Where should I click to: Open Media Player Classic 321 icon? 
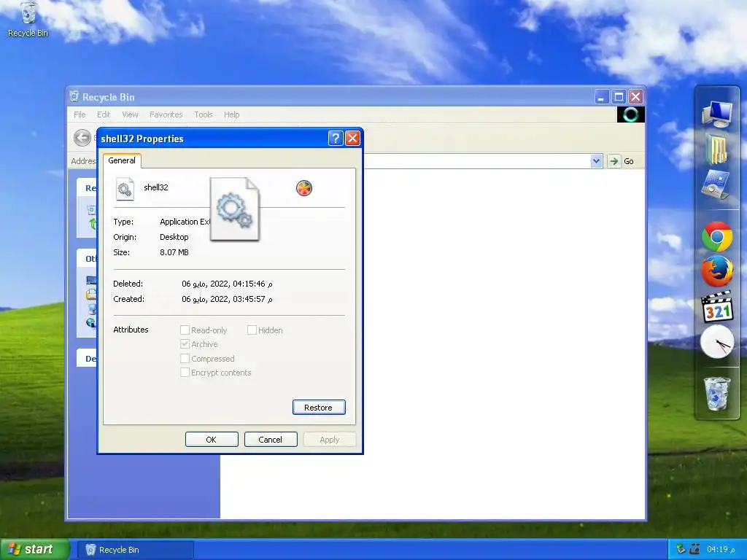[717, 306]
